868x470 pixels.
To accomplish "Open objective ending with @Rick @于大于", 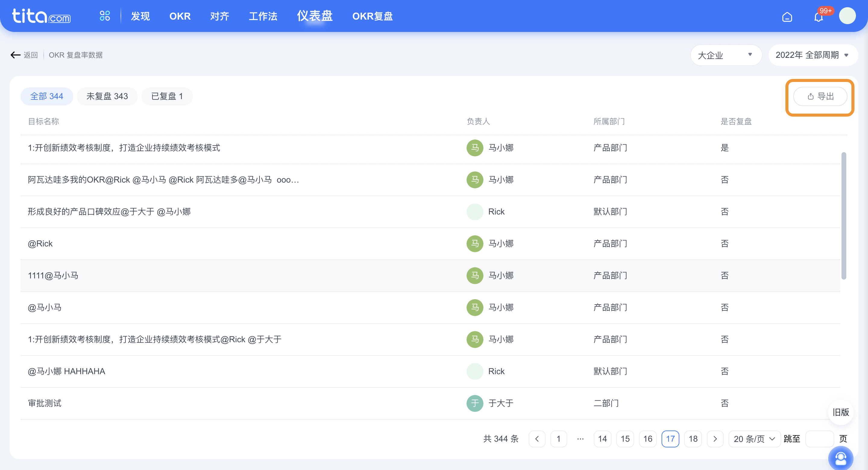I will 430,340.
